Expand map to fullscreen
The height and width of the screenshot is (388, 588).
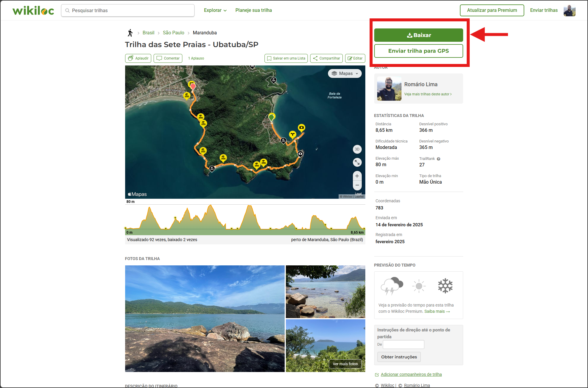click(x=357, y=162)
